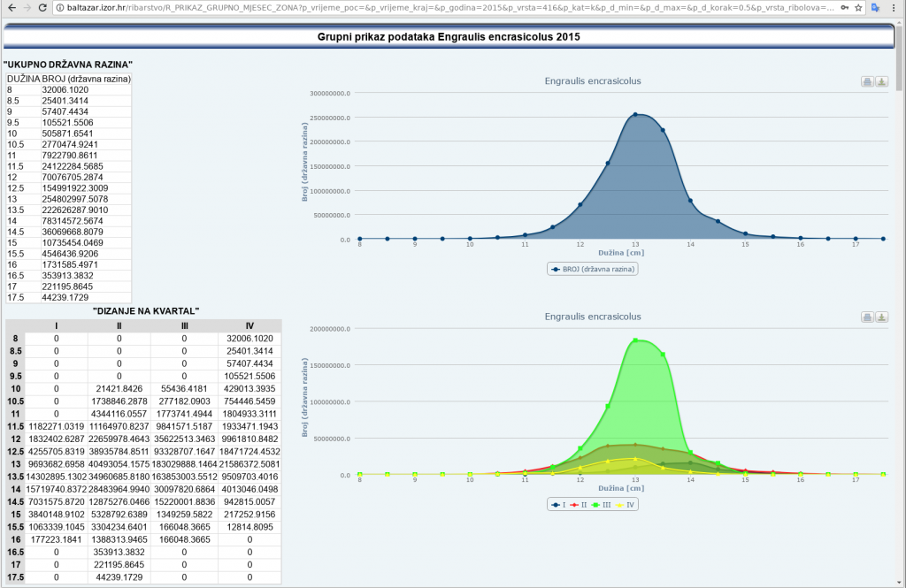Reload the page with refresh icon
This screenshot has width=906, height=588.
(42, 8)
